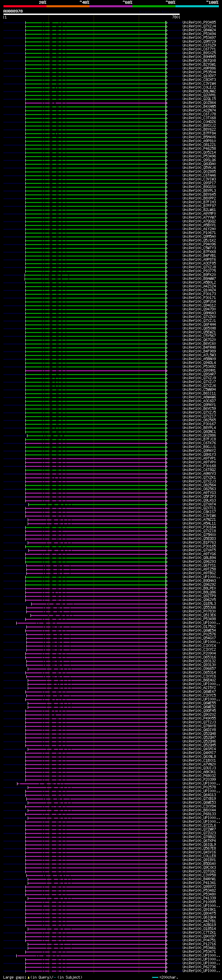Open hit UniRef100_Q84W24
Screen dimensions: 222x980
[199, 30]
